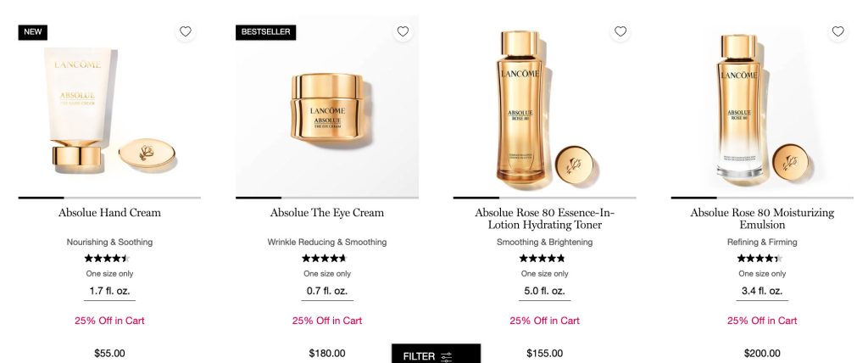
Task: Open Absolue Rose 80 Moisturizing Emulsion link
Action: click(x=762, y=219)
